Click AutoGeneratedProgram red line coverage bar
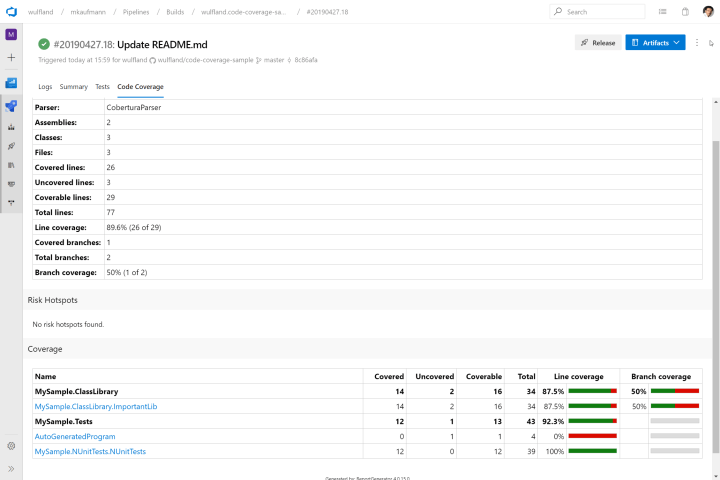Viewport: 720px width, 480px height. tap(592, 436)
